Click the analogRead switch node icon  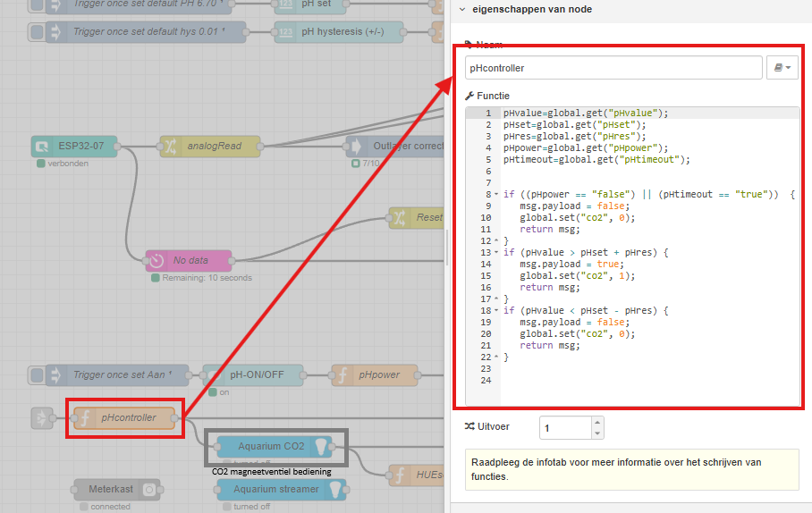171,146
